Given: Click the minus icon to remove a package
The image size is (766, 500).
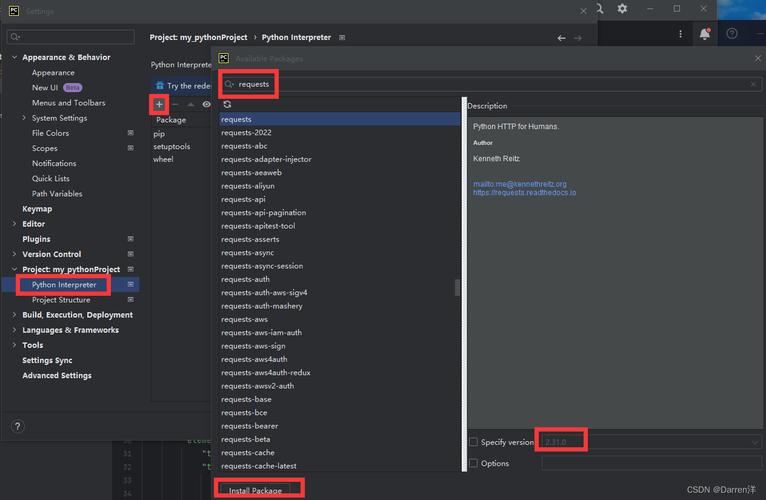Looking at the screenshot, I should [x=175, y=104].
